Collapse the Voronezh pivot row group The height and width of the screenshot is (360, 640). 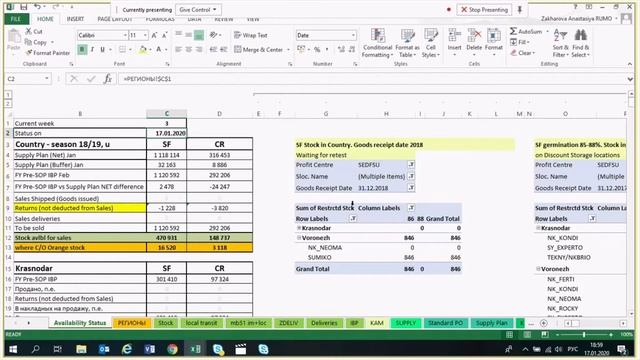pyautogui.click(x=299, y=238)
